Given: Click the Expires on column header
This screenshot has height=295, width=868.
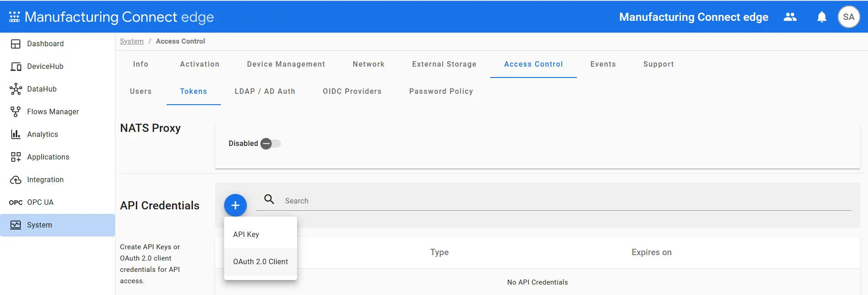Looking at the screenshot, I should (x=652, y=252).
